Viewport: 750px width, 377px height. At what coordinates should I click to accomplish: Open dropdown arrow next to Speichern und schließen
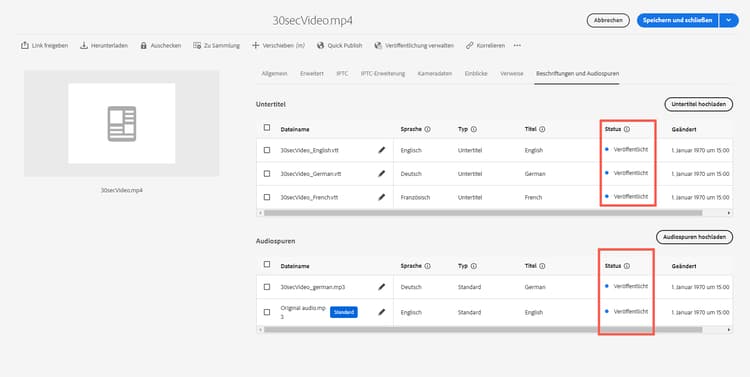[728, 20]
